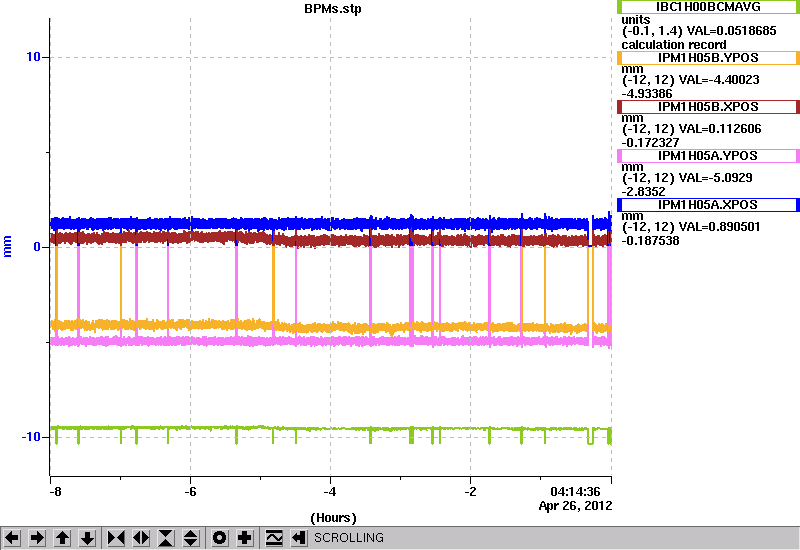Select the IBC1H00BCMAVG legend entry
This screenshot has height=550, width=800.
(708, 7)
